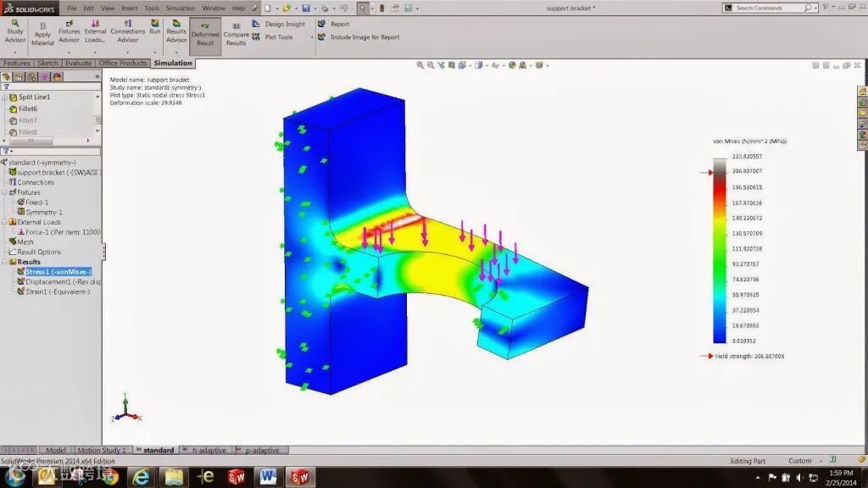Switch to the Evaluate tab
The width and height of the screenshot is (868, 488).
[79, 63]
